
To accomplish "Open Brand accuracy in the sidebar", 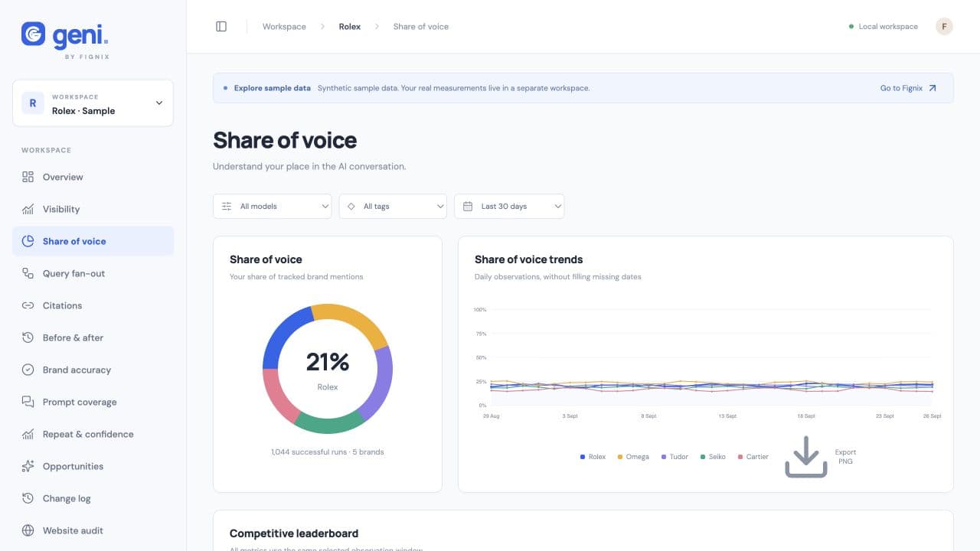I will [93, 370].
